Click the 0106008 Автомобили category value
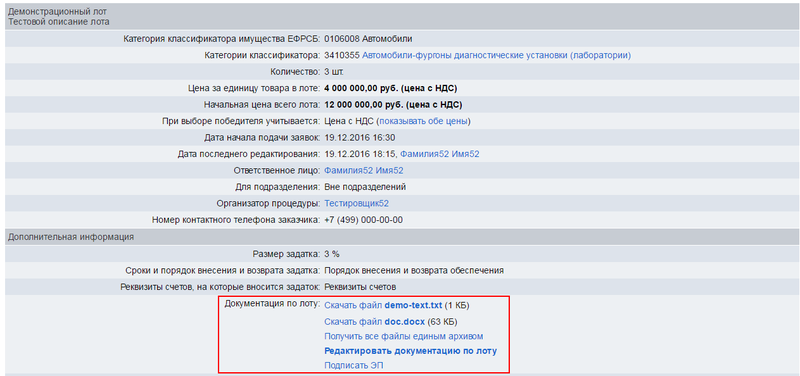 [x=368, y=38]
